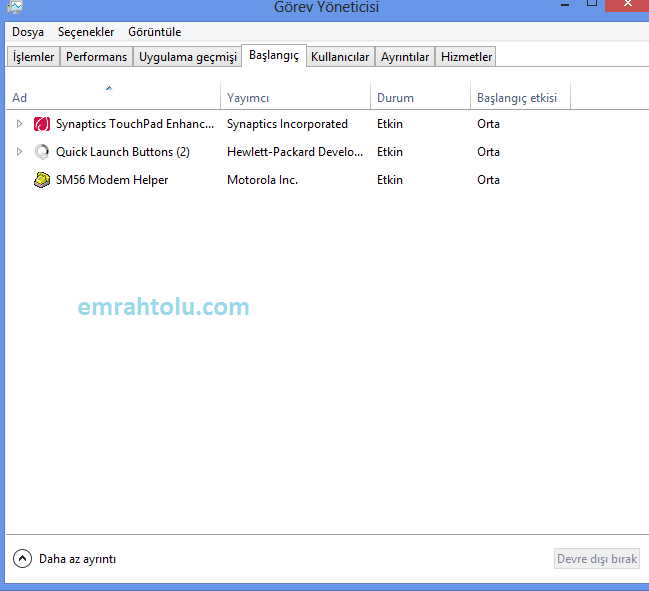Open the Dosya menu
Viewport: 649px width, 591px height.
tap(28, 32)
